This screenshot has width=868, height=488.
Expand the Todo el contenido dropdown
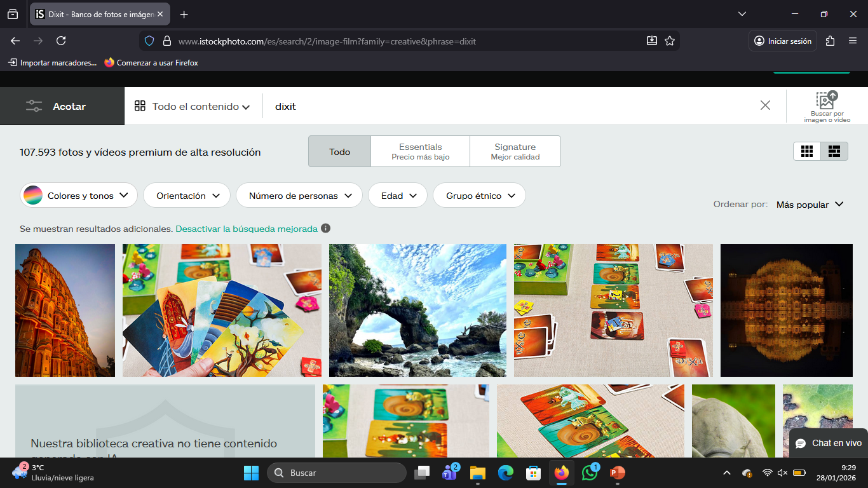click(193, 107)
